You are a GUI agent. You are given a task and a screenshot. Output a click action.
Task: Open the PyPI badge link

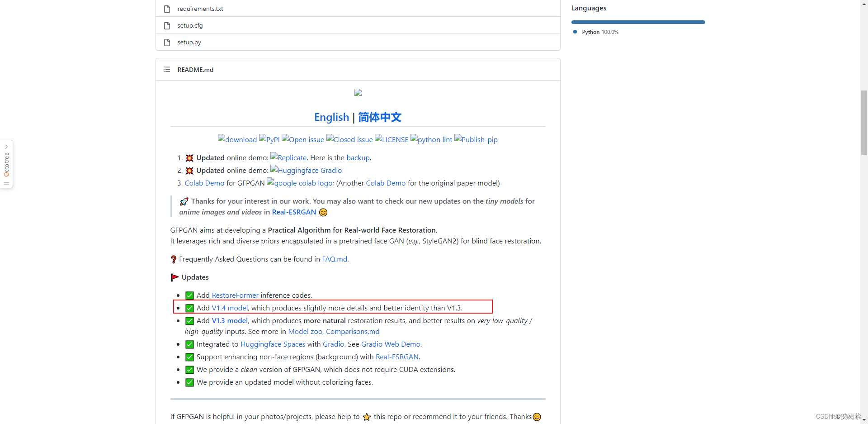269,139
